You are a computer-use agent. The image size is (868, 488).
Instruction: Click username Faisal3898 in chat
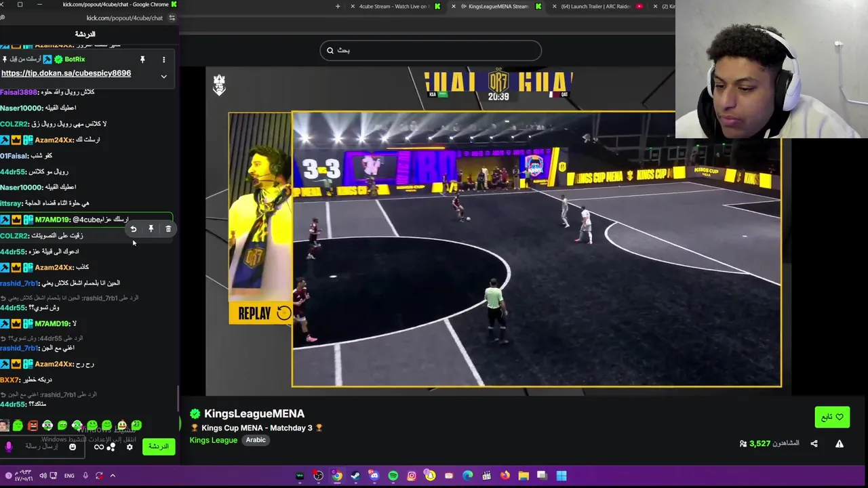(x=18, y=92)
